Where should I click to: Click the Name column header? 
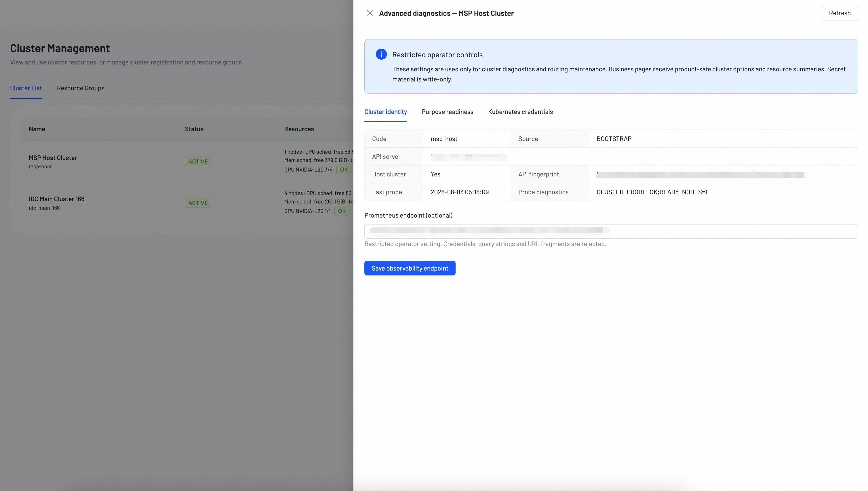click(x=37, y=129)
